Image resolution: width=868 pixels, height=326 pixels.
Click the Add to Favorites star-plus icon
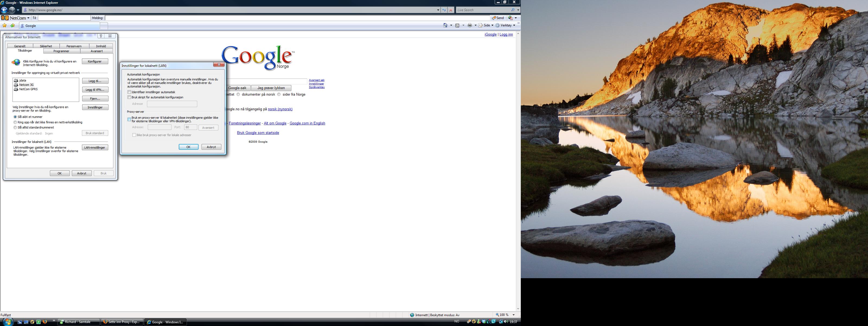pyautogui.click(x=13, y=26)
